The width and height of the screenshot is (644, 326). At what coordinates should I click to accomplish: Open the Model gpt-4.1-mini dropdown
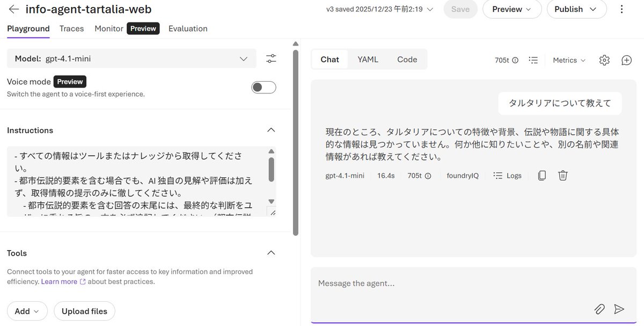(x=131, y=59)
